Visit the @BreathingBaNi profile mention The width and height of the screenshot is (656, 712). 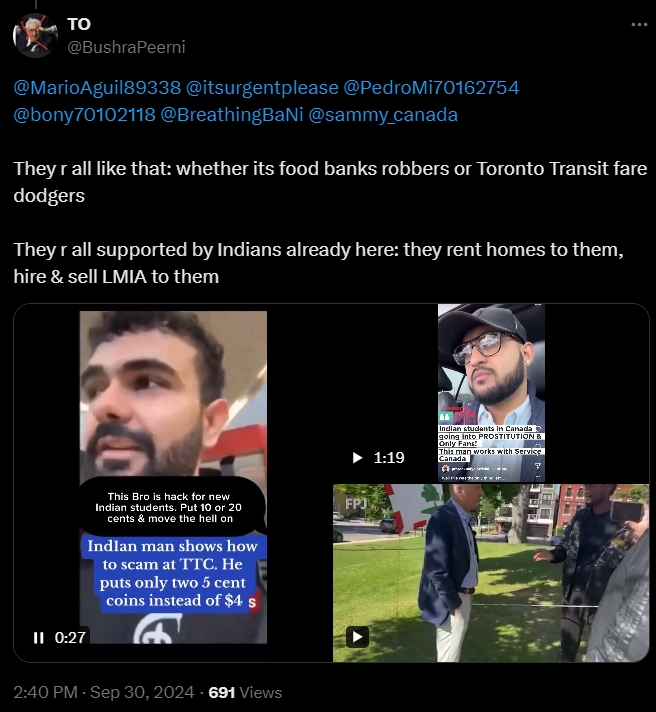point(232,114)
